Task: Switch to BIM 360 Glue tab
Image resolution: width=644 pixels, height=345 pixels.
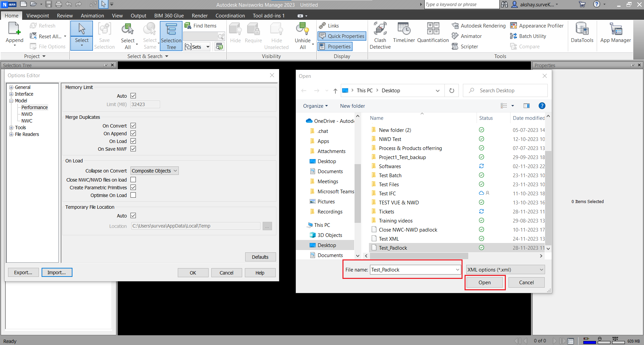Action: click(x=169, y=16)
